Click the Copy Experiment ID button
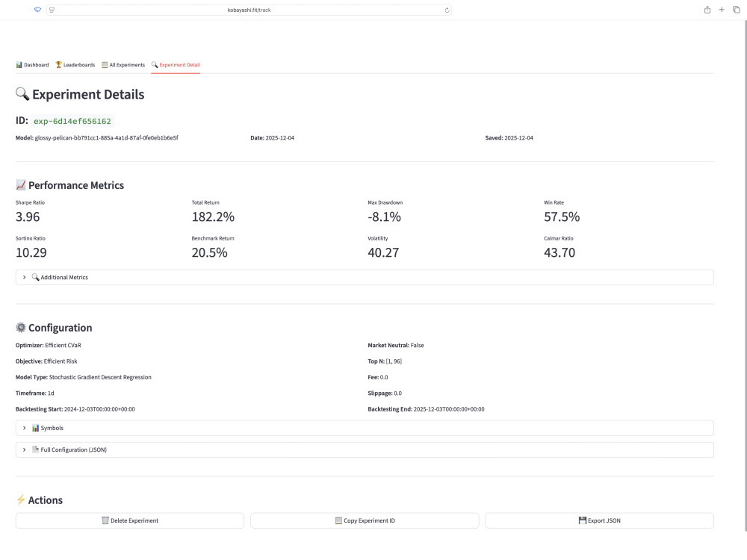 pos(365,520)
